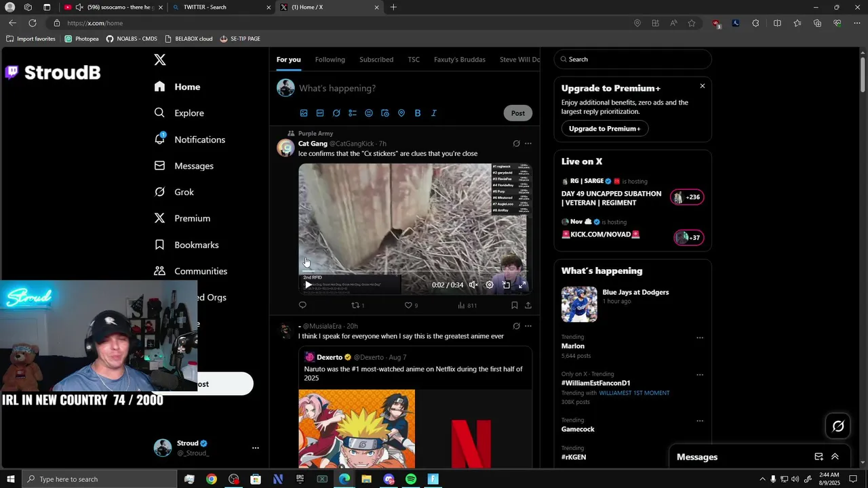Open Notifications from the sidebar
This screenshot has width=868, height=488.
pyautogui.click(x=189, y=140)
